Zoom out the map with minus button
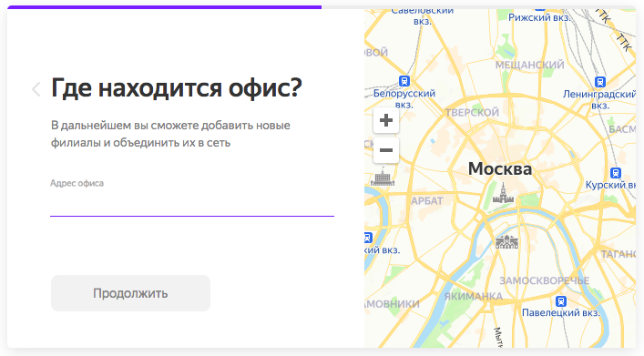This screenshot has height=356, width=644. [x=385, y=150]
